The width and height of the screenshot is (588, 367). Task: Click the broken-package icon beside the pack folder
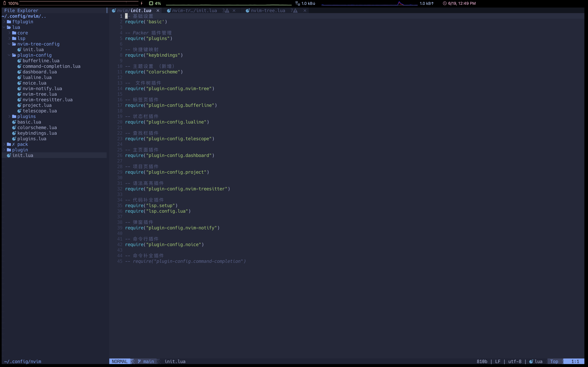13,144
